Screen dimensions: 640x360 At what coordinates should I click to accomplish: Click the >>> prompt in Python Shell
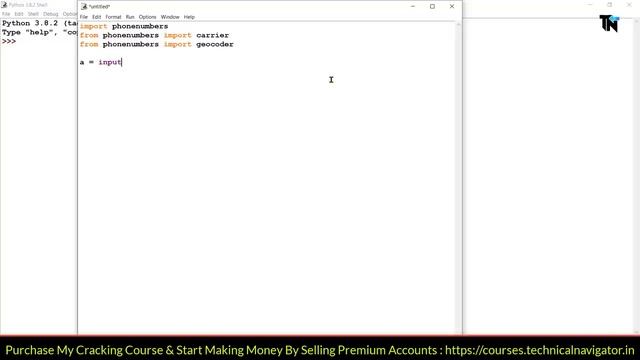click(x=9, y=42)
